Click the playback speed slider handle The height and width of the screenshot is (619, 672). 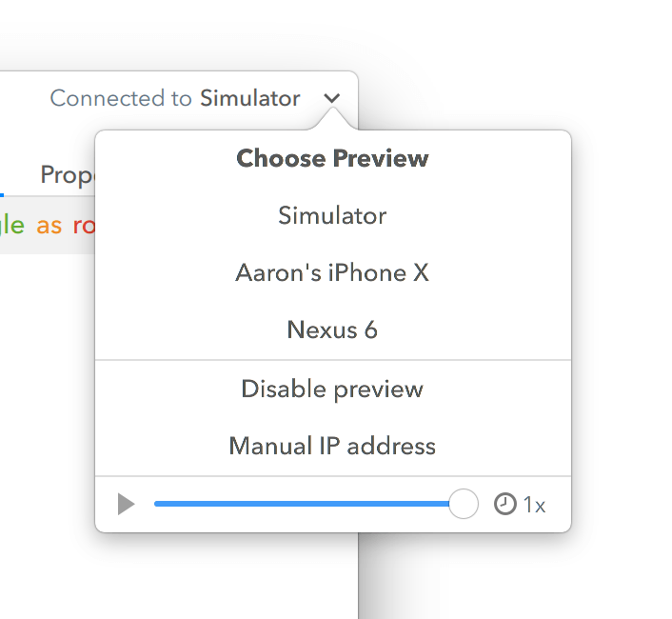click(463, 504)
